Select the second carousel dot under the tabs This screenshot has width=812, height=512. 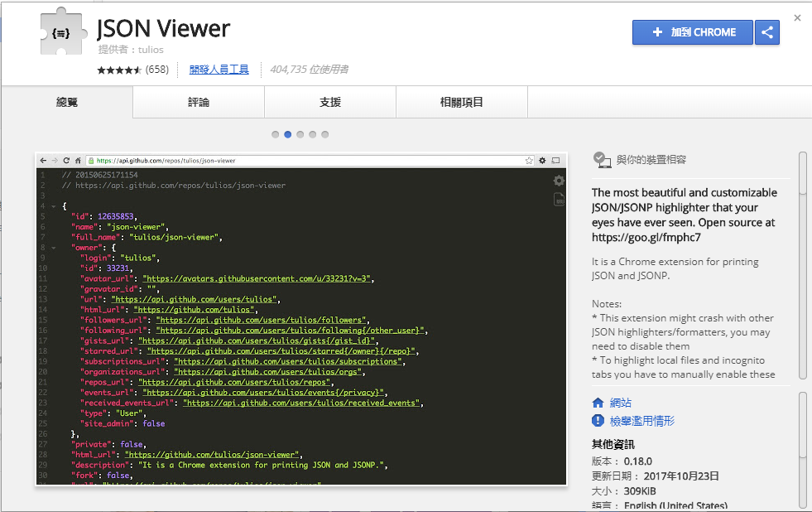287,133
